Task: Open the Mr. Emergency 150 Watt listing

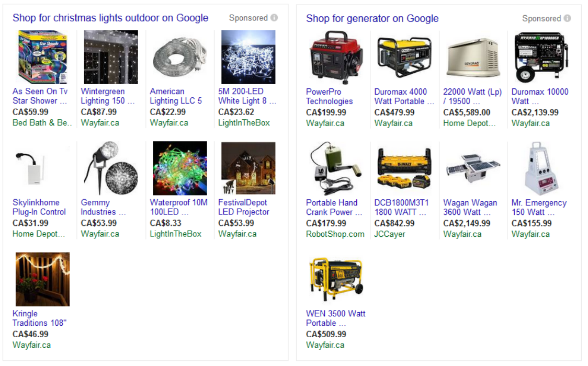Action: click(x=539, y=207)
